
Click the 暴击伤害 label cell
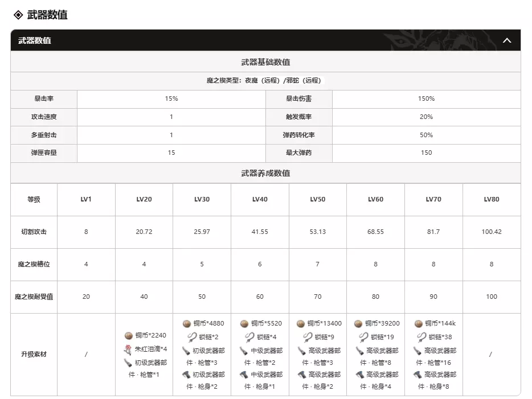click(x=298, y=98)
